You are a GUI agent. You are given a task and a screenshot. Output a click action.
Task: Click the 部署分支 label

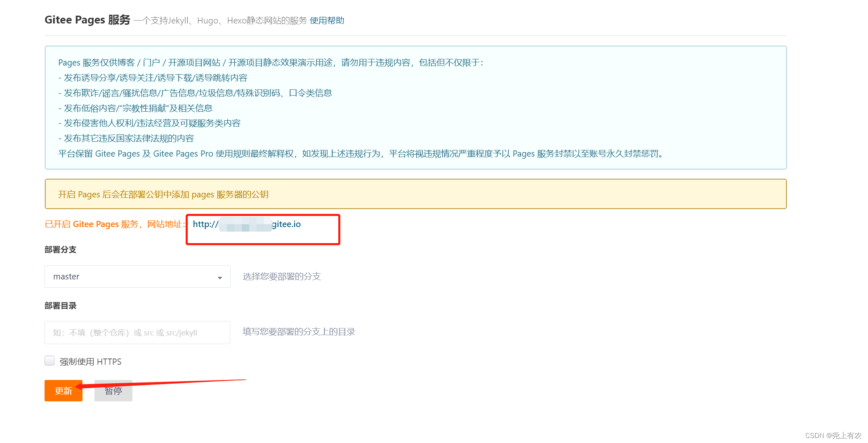tap(61, 250)
